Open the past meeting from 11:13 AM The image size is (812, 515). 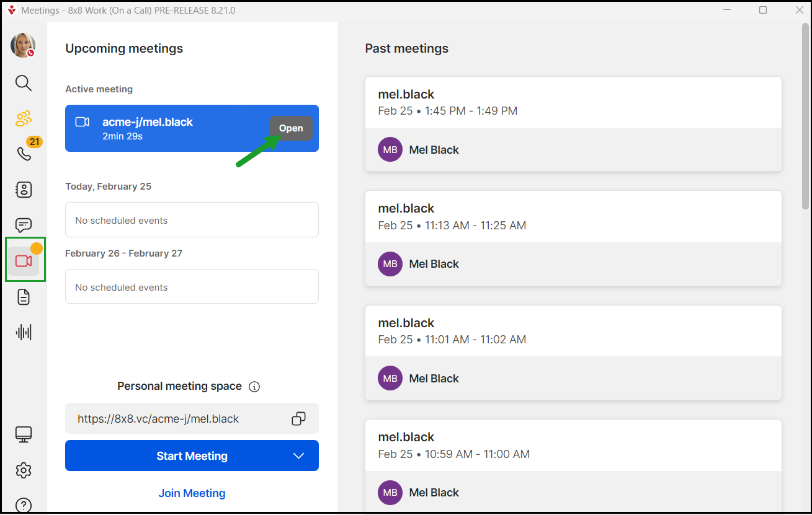click(573, 238)
